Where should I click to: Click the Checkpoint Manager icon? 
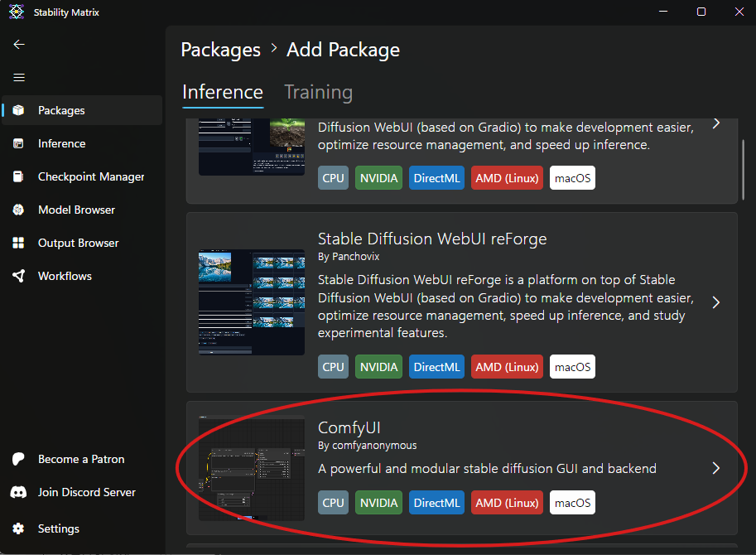(x=18, y=176)
